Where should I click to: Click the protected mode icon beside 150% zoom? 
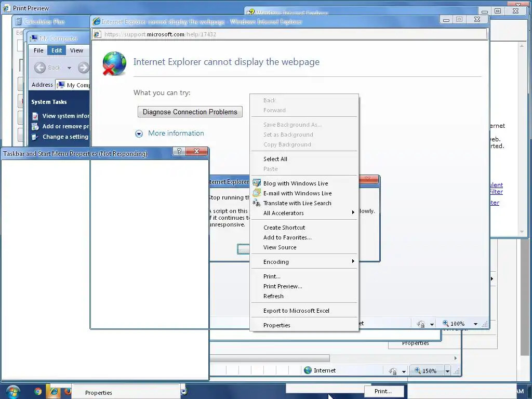click(x=393, y=371)
